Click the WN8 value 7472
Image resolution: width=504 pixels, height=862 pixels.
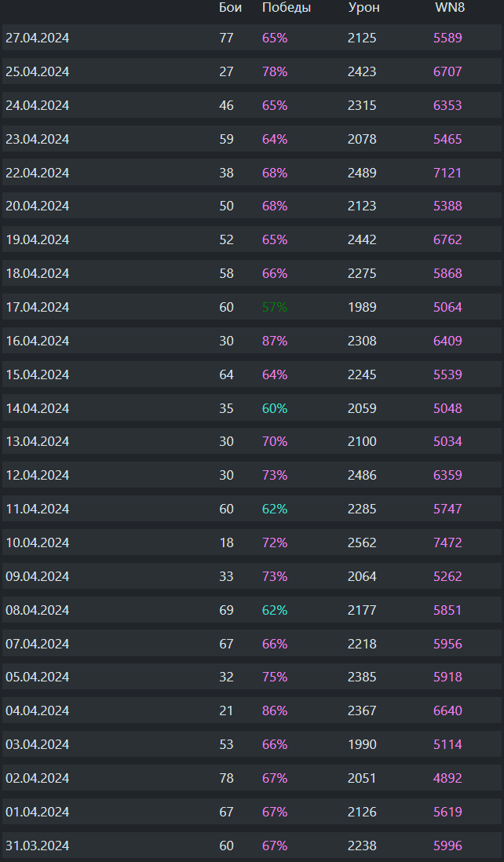447,542
